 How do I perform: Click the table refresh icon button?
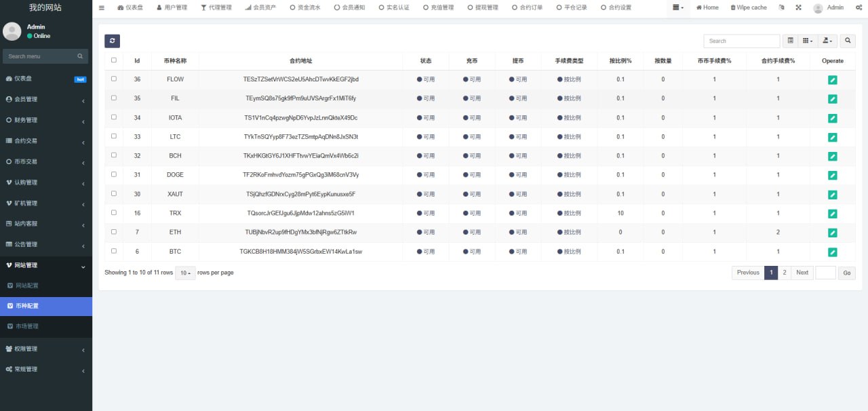point(112,41)
